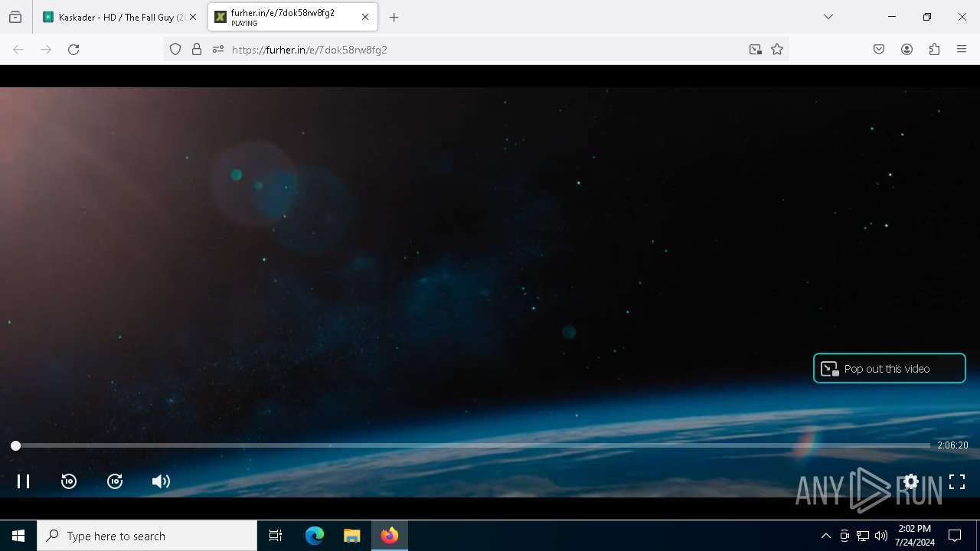The width and height of the screenshot is (980, 551).
Task: Mute the video volume
Action: point(161,481)
